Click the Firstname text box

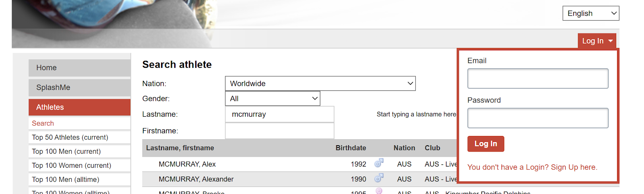279,131
